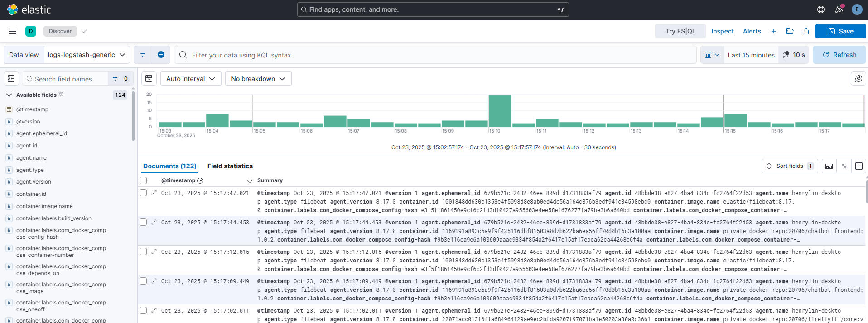The width and height of the screenshot is (868, 323).
Task: Expand the Auto interval dropdown
Action: coord(190,79)
